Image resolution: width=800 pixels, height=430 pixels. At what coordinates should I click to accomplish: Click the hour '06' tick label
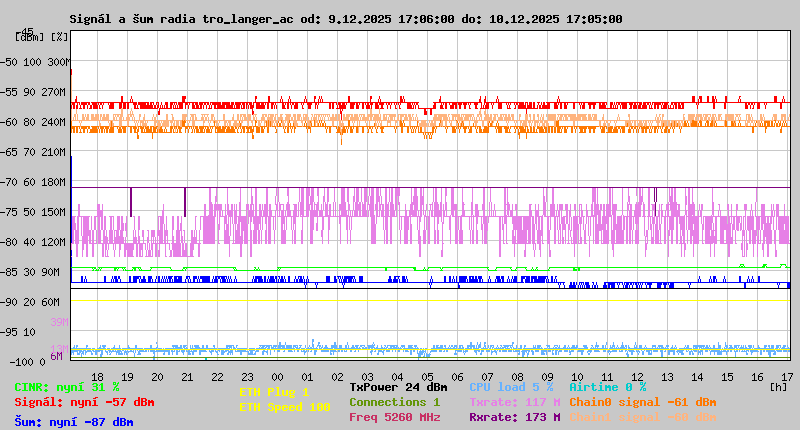click(x=458, y=377)
